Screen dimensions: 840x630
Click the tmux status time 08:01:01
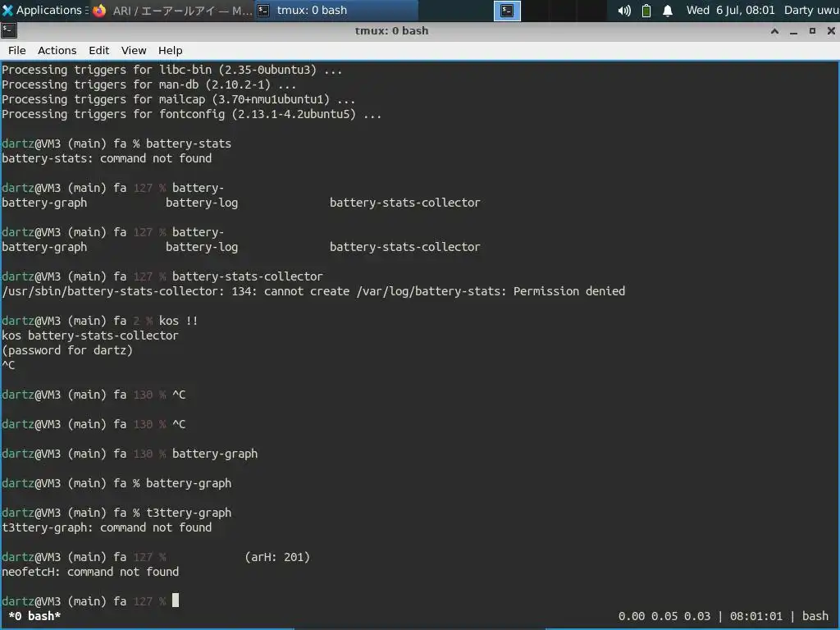coord(756,616)
